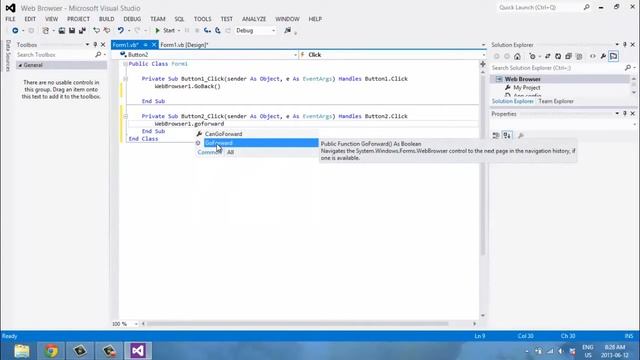This screenshot has height=360, width=640.
Task: Select My Project in Solution Explorer
Action: click(x=527, y=88)
